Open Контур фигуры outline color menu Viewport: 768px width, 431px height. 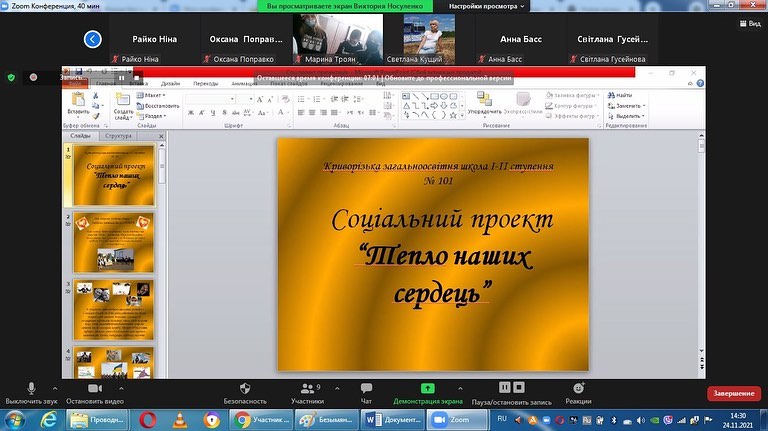click(572, 106)
